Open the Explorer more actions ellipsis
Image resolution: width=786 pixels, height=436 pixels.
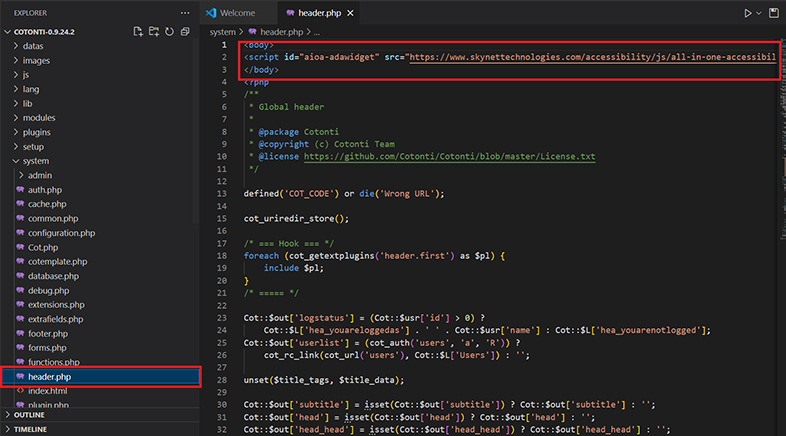pyautogui.click(x=184, y=12)
